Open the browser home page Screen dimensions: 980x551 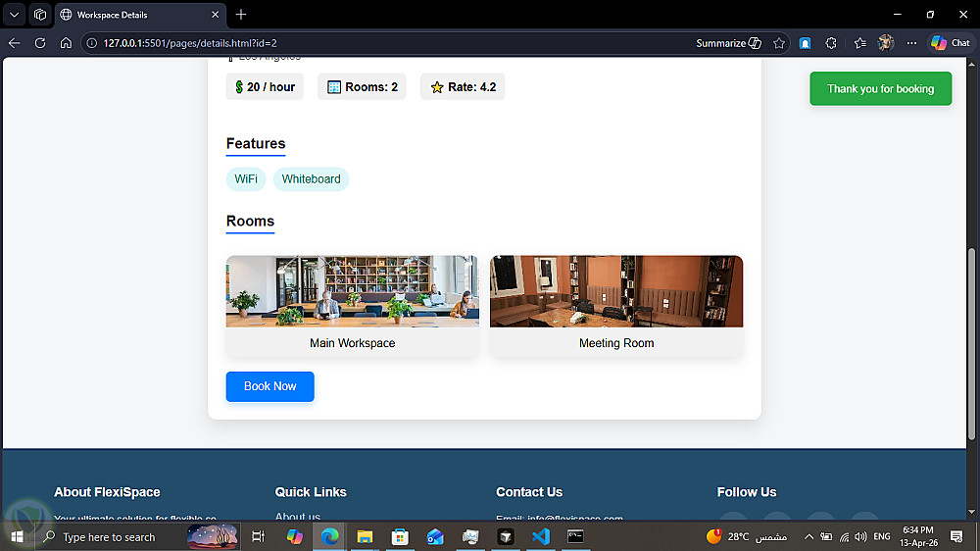coord(66,43)
